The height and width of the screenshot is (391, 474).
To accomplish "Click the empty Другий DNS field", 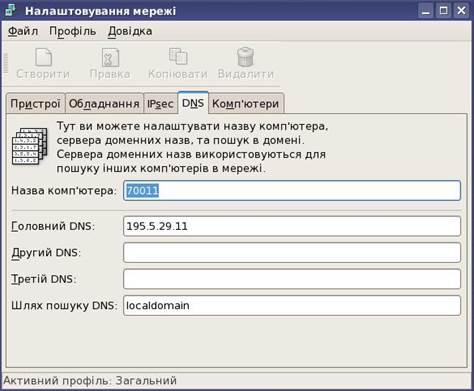I will pos(292,252).
